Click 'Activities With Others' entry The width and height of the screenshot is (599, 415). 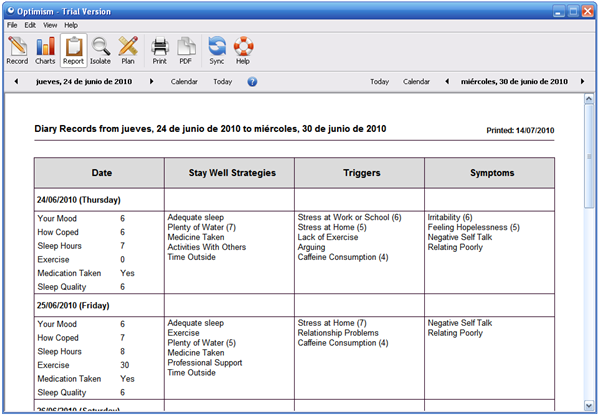(x=207, y=247)
